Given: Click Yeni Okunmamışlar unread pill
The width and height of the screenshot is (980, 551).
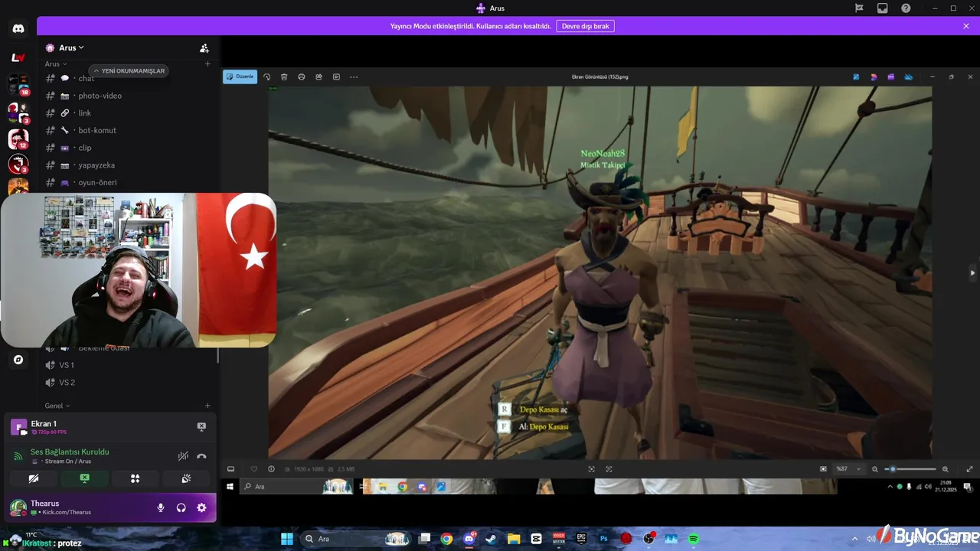Looking at the screenshot, I should point(129,70).
